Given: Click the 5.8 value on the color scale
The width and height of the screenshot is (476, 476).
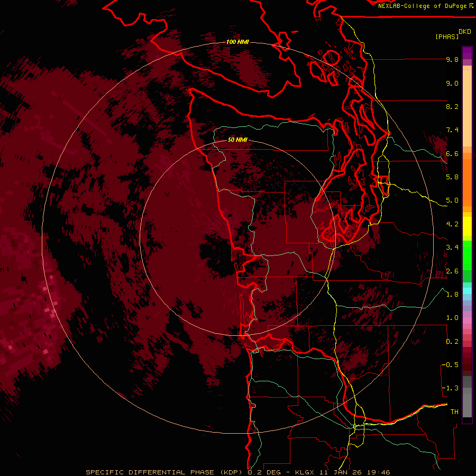Looking at the screenshot, I should pos(452,177).
